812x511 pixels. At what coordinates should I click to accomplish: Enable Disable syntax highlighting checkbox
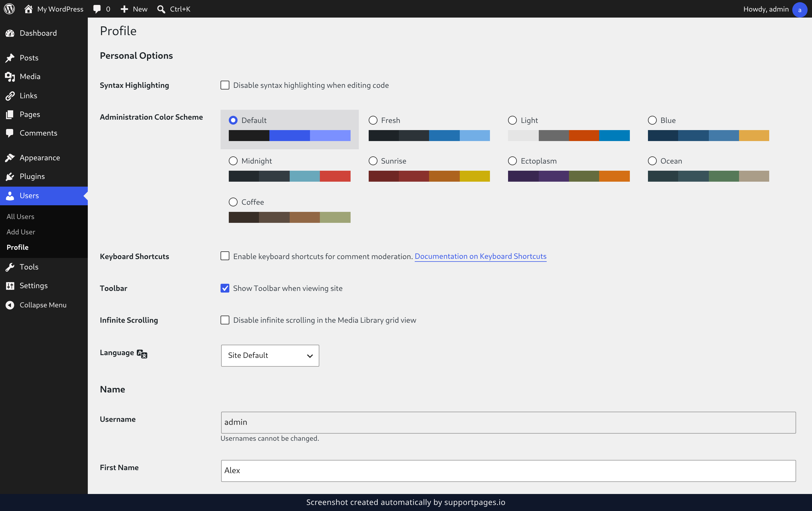[225, 85]
